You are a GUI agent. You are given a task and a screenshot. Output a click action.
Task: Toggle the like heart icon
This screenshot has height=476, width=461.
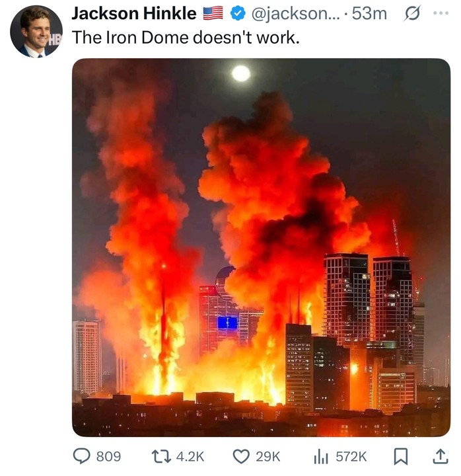[x=242, y=457]
